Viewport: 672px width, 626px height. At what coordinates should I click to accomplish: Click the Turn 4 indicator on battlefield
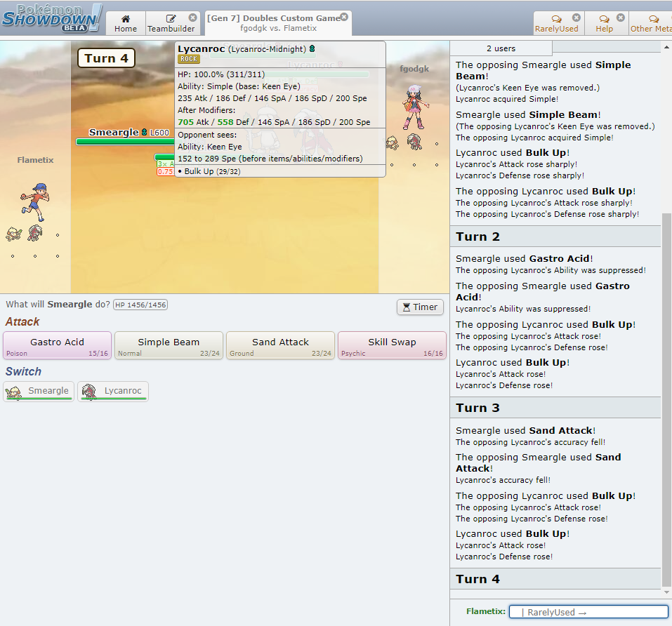point(106,58)
